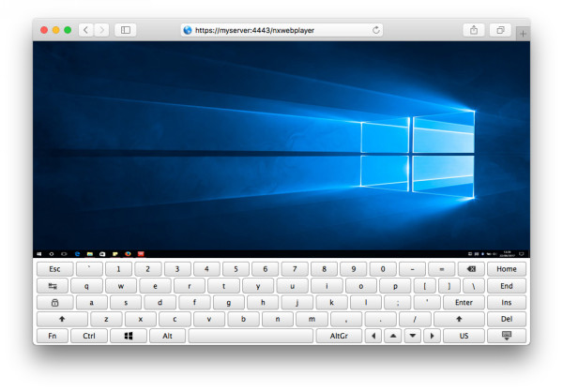
Task: Open the notification center in remote taskbar
Action: [x=522, y=254]
